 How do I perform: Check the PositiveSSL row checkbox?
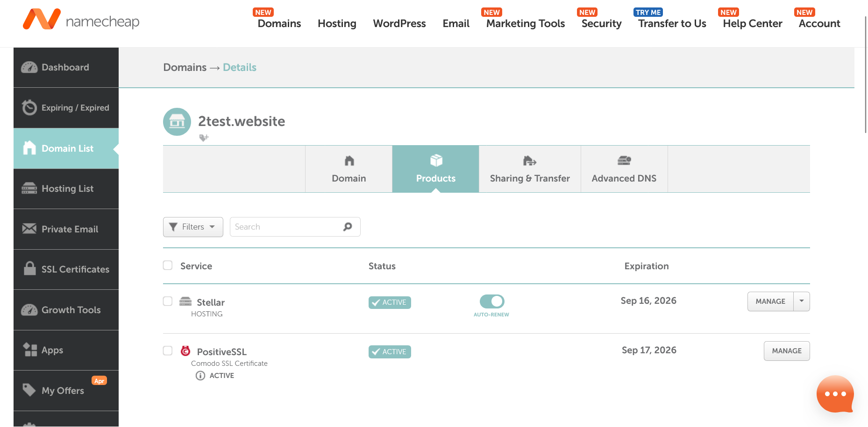pos(168,350)
